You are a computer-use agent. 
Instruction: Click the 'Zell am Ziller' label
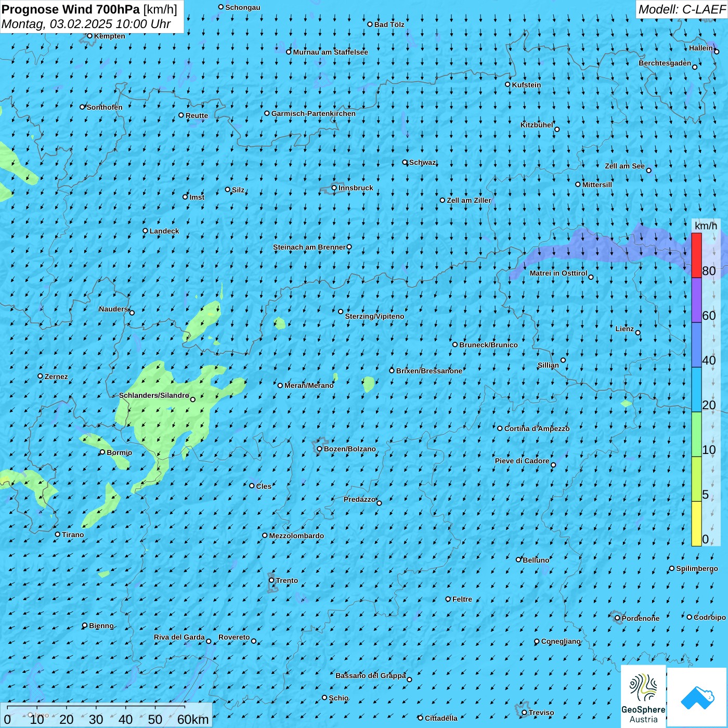click(469, 200)
